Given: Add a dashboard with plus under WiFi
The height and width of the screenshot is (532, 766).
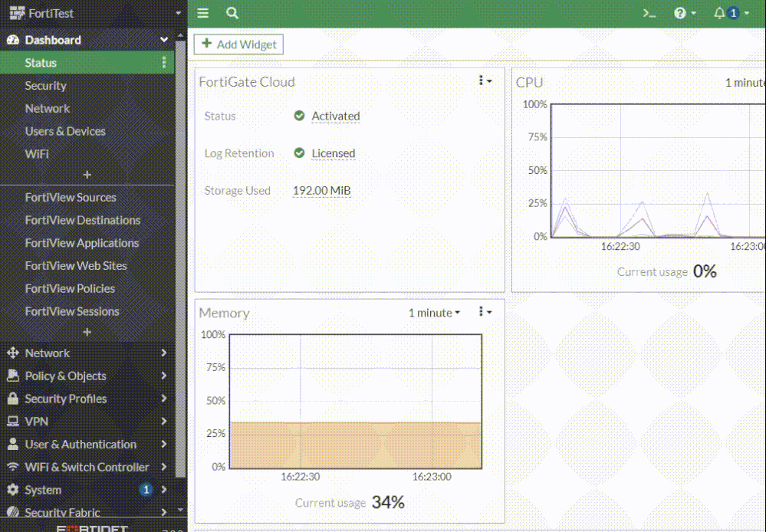Looking at the screenshot, I should [x=87, y=175].
